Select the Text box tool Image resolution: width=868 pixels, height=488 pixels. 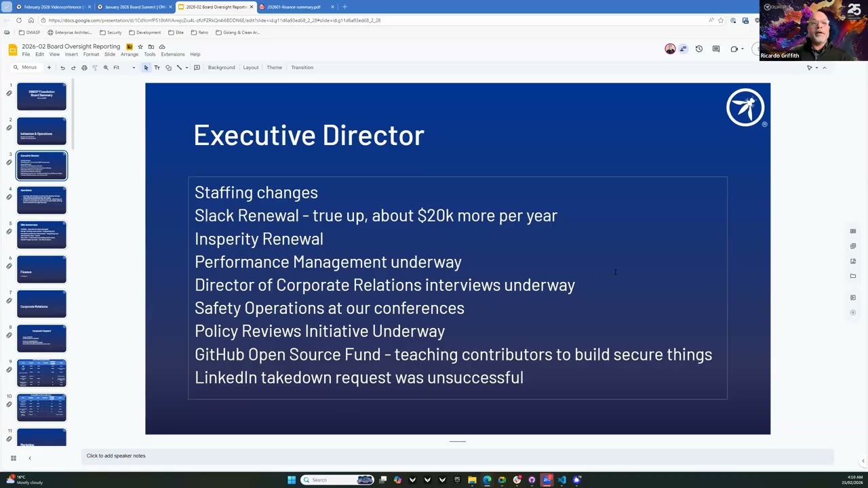[157, 68]
